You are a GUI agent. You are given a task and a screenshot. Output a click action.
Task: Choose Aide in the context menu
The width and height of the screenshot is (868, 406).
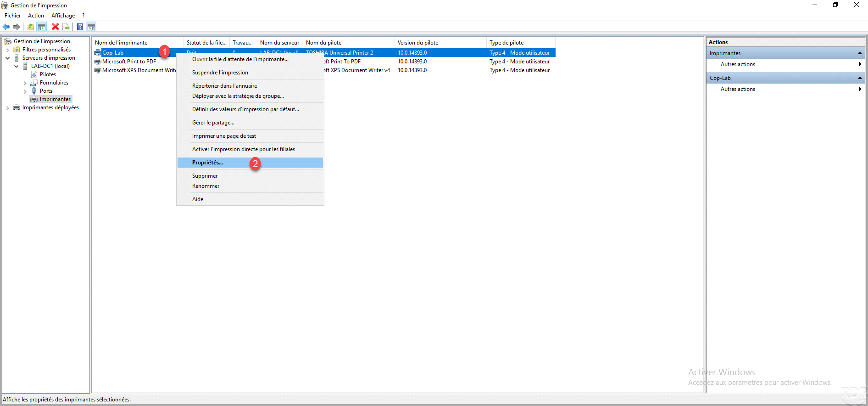tap(250, 199)
